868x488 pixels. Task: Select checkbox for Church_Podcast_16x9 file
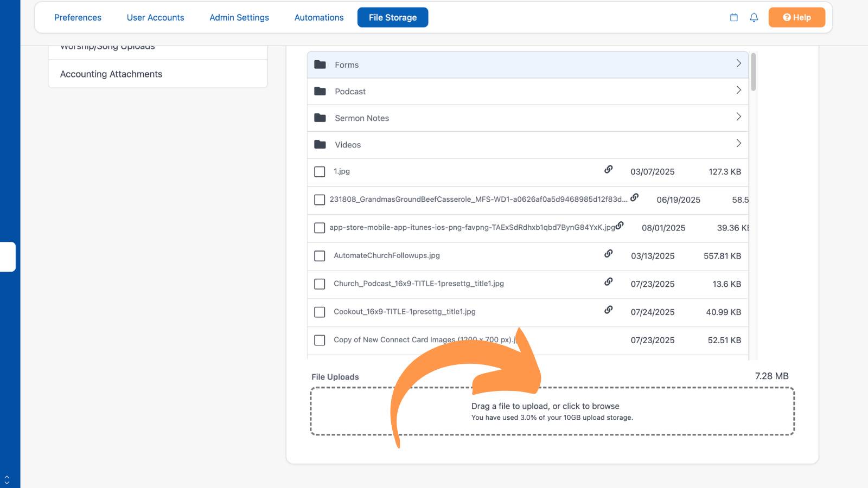(x=320, y=284)
